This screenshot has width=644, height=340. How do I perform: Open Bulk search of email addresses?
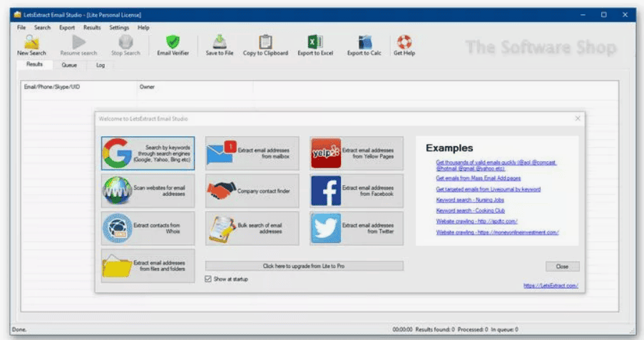click(252, 228)
